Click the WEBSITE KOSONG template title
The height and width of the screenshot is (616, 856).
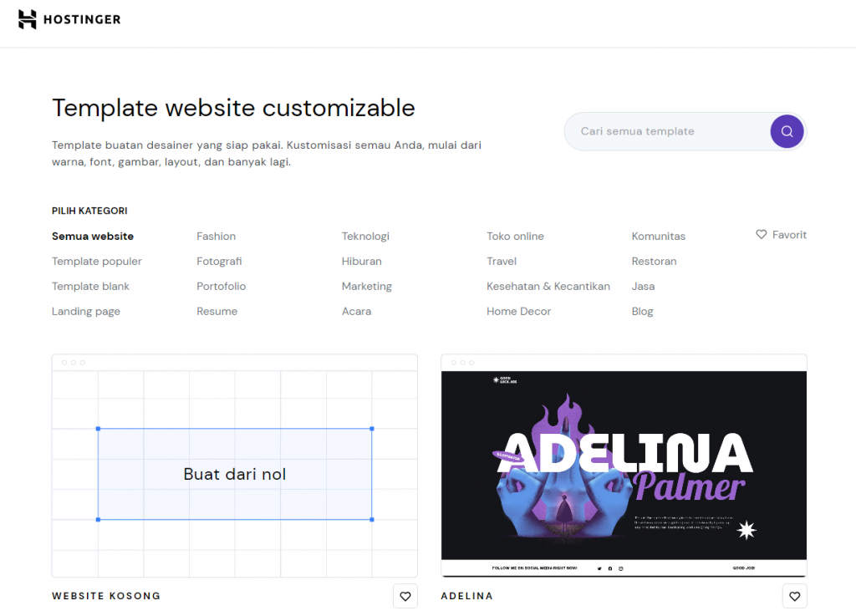click(x=106, y=596)
